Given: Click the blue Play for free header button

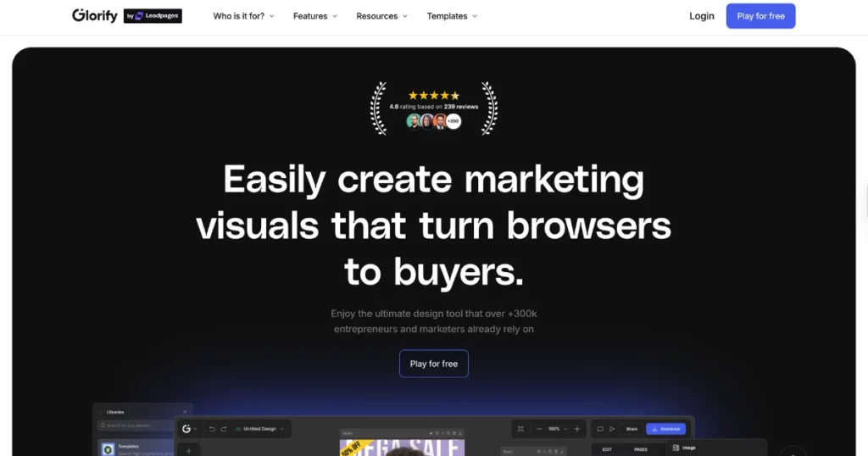Looking at the screenshot, I should pyautogui.click(x=760, y=16).
